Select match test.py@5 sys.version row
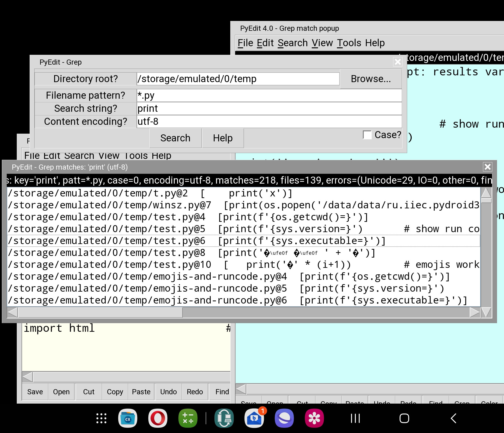Screen dimensions: 504x433 pos(244,229)
